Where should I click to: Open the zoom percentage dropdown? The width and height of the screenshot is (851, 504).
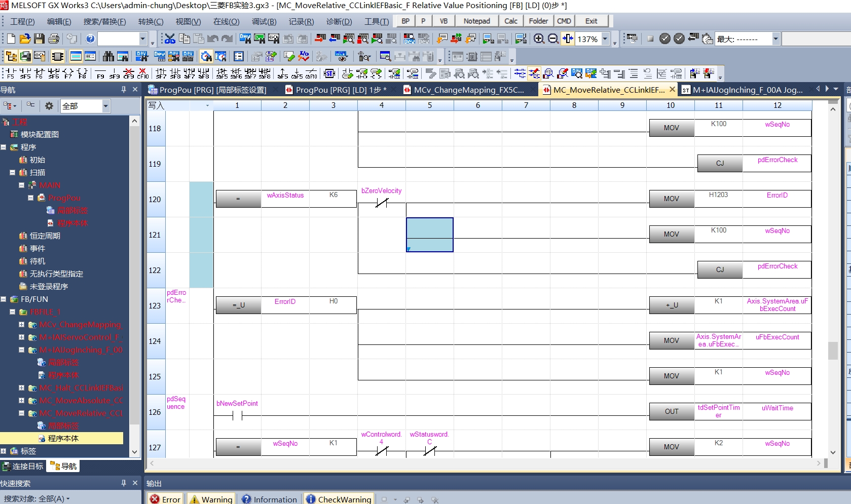pos(605,39)
